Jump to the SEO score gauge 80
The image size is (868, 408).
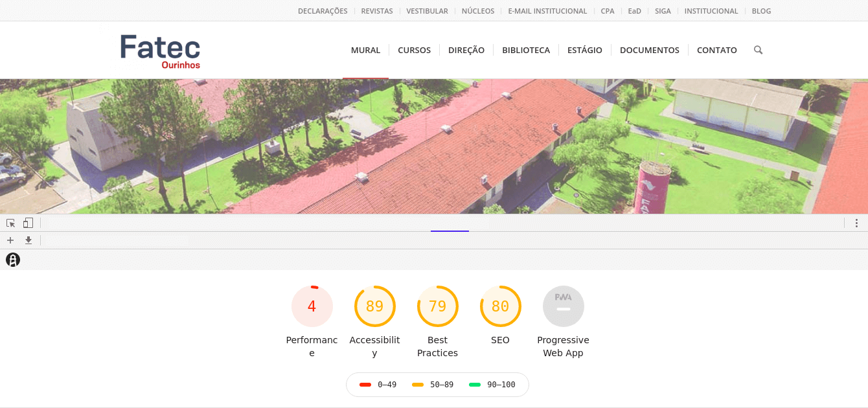tap(500, 306)
